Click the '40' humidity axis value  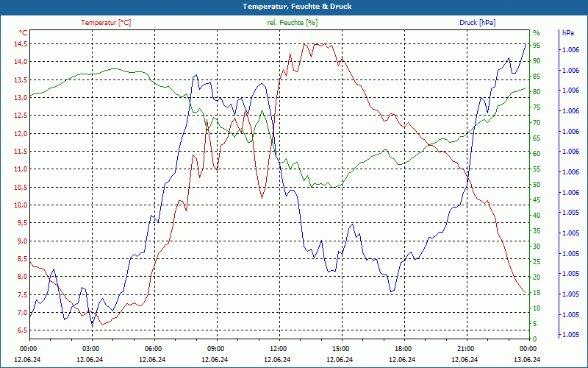pos(537,216)
